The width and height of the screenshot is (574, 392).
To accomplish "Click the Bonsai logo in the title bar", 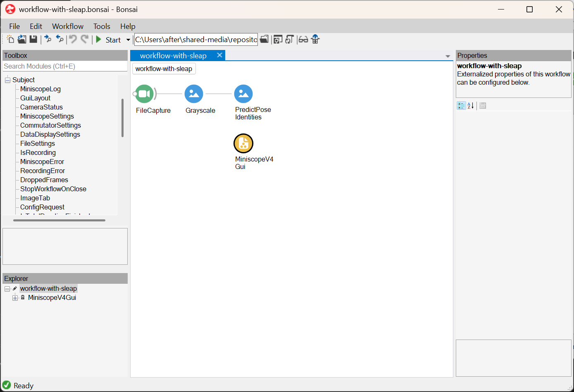I will point(10,9).
